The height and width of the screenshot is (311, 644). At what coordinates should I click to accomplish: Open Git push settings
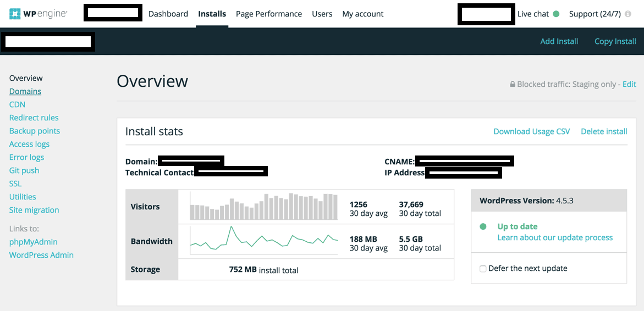[24, 170]
